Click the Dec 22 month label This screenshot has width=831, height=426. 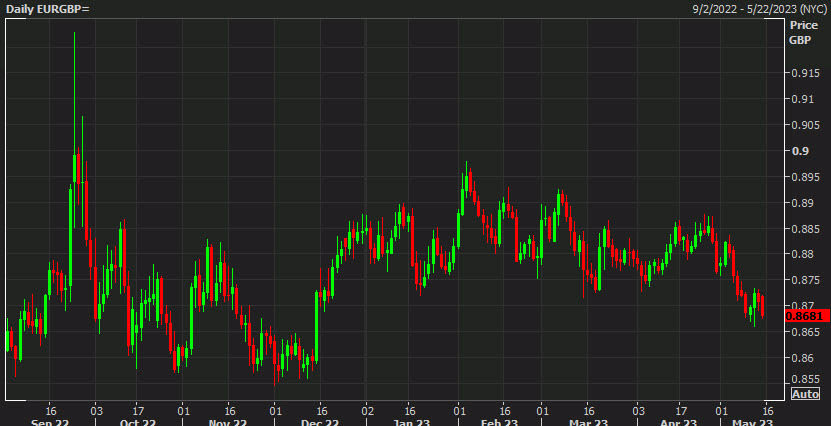tap(319, 422)
